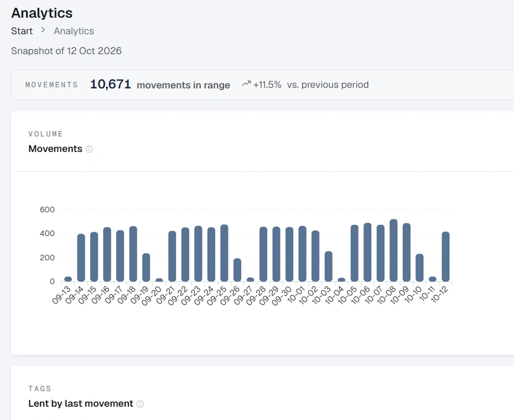Show info icon beside Lent by last movement
Screen dimensions: 514x420
click(x=140, y=404)
